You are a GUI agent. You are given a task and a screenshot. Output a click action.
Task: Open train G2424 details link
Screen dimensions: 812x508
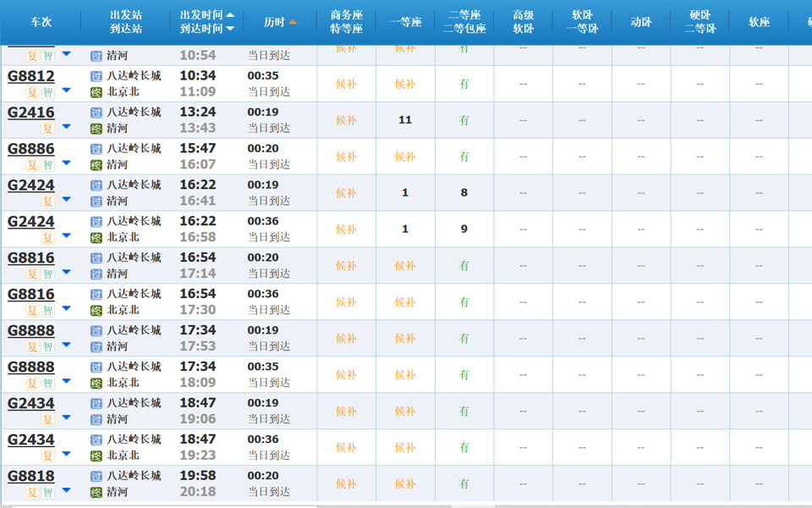(x=30, y=185)
